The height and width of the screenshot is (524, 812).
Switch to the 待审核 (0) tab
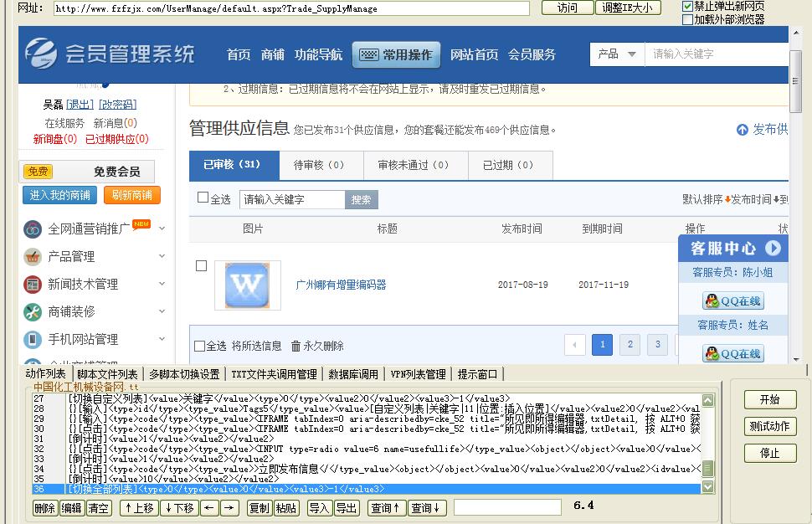(321, 165)
